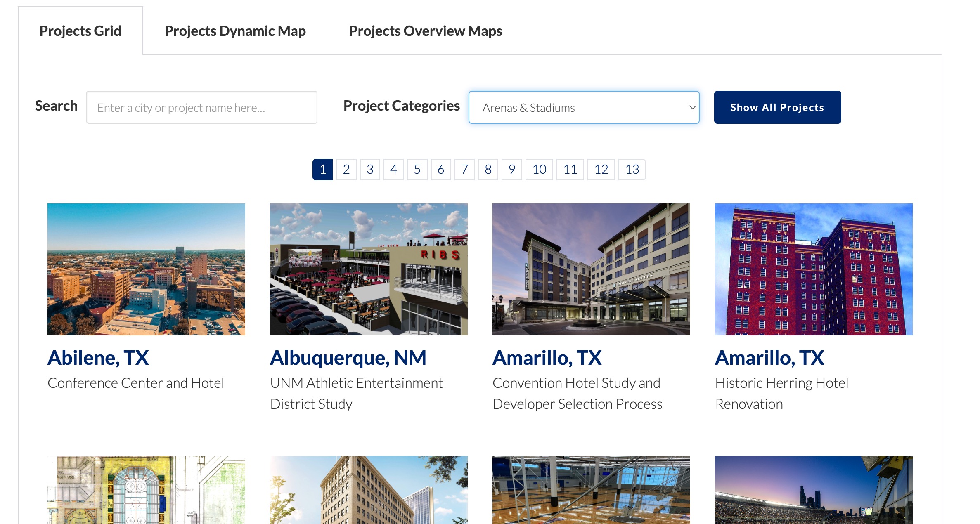The image size is (980, 524).
Task: Open the tall tan office building thumbnail
Action: coord(369,490)
